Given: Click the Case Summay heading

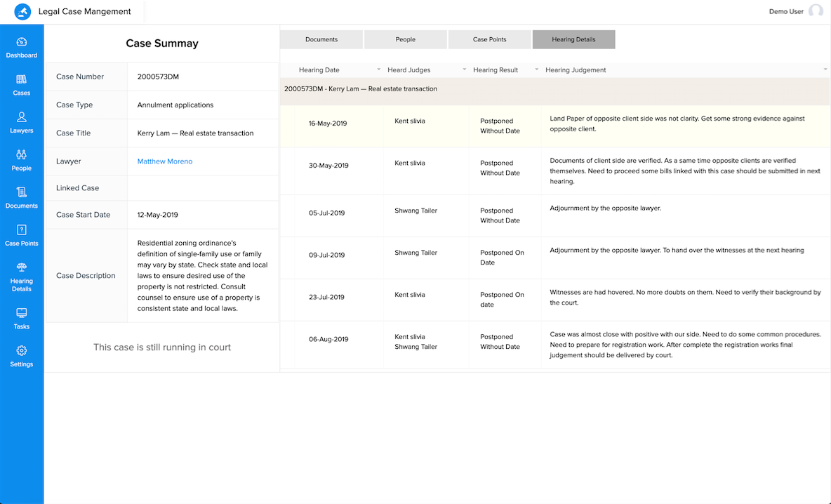Looking at the screenshot, I should [162, 44].
